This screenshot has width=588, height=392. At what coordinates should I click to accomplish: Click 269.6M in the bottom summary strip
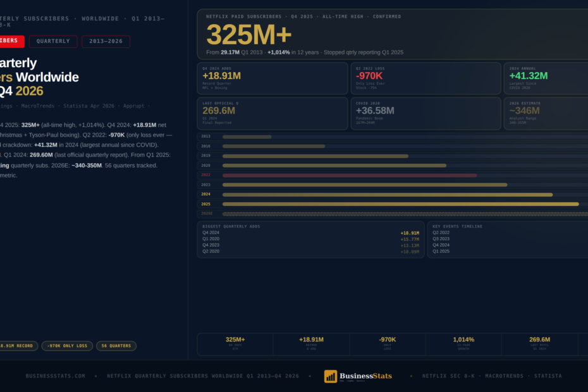pyautogui.click(x=539, y=340)
